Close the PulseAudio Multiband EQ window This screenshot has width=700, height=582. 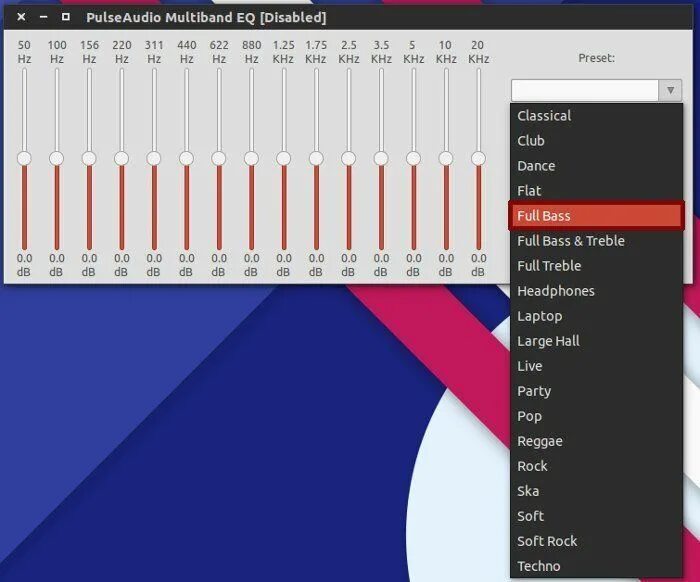tap(21, 17)
